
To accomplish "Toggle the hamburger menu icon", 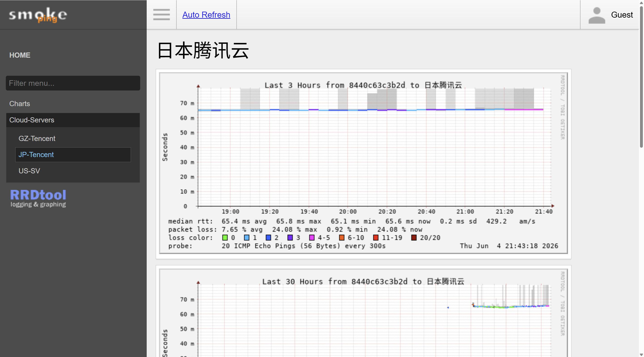I will (161, 15).
